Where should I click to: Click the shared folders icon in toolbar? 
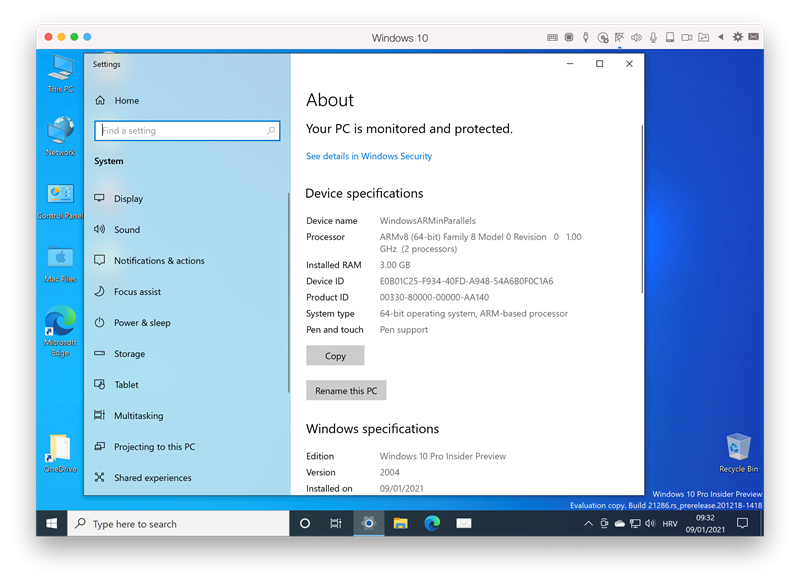[702, 37]
